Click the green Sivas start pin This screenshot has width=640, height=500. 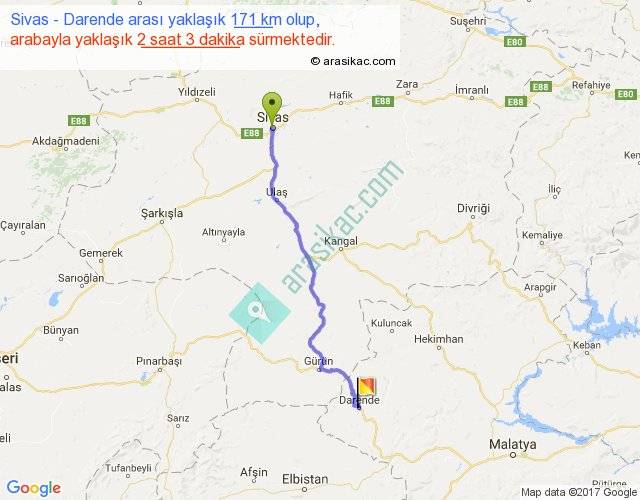point(272,108)
